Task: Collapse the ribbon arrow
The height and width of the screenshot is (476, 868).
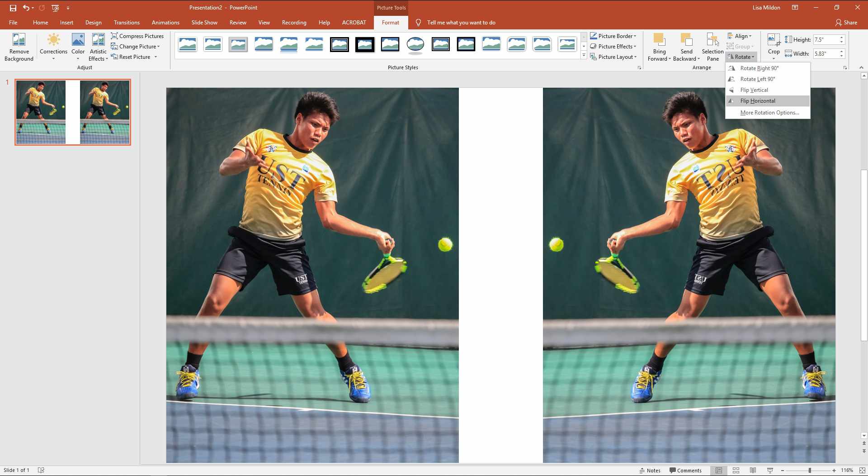Action: (x=861, y=67)
